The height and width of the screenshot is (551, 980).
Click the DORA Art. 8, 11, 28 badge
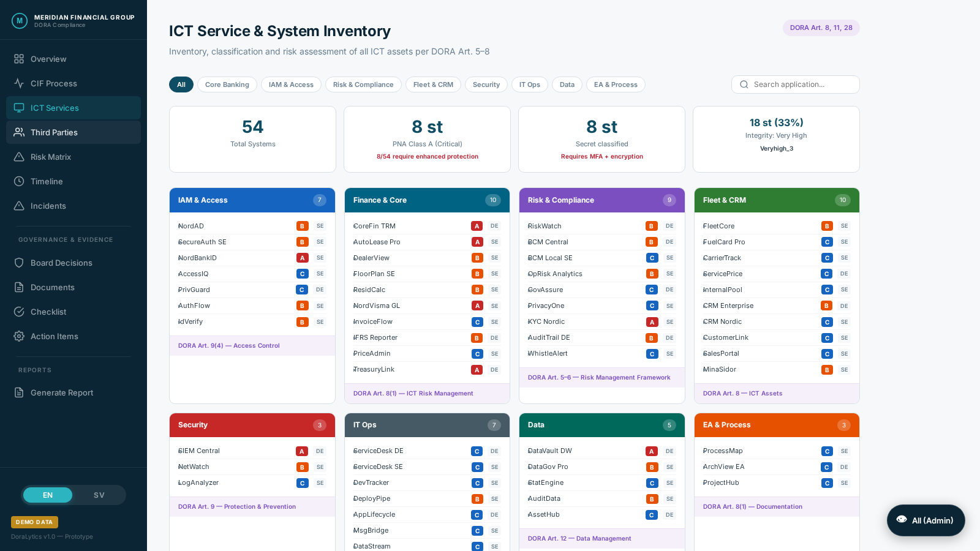pos(821,28)
